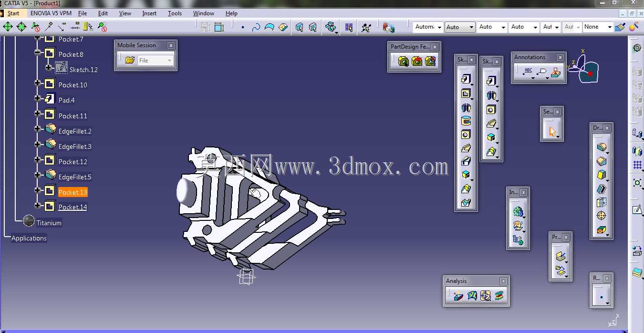
Task: Open the Tools menu
Action: (175, 13)
